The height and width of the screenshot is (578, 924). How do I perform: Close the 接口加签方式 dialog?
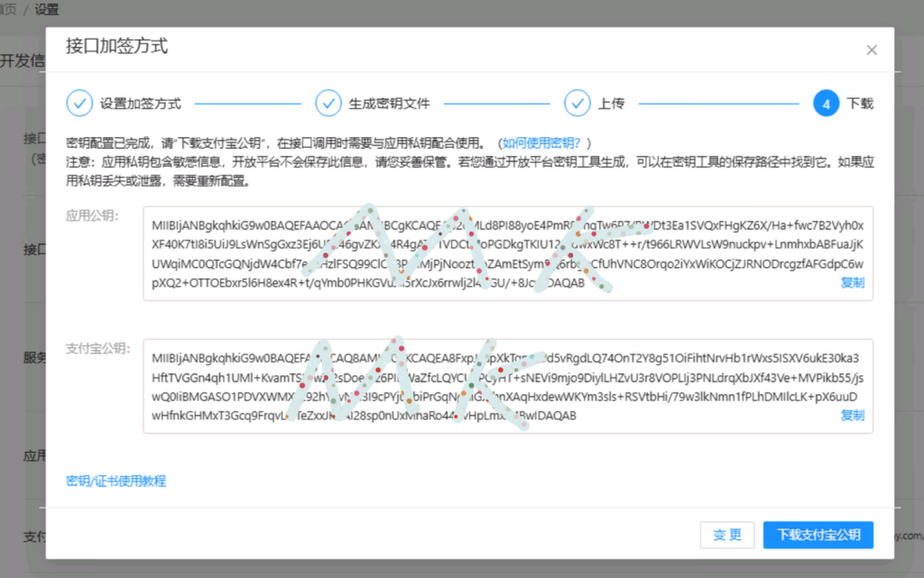872,50
